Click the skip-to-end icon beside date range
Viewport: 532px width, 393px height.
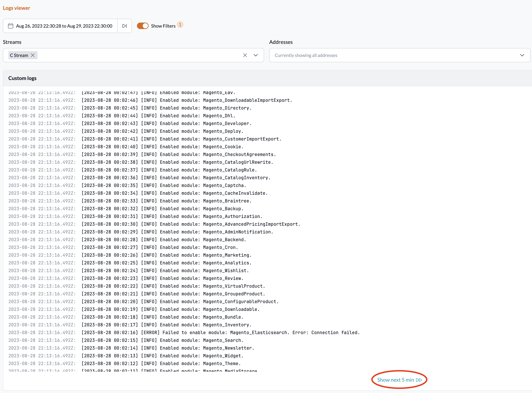click(125, 26)
